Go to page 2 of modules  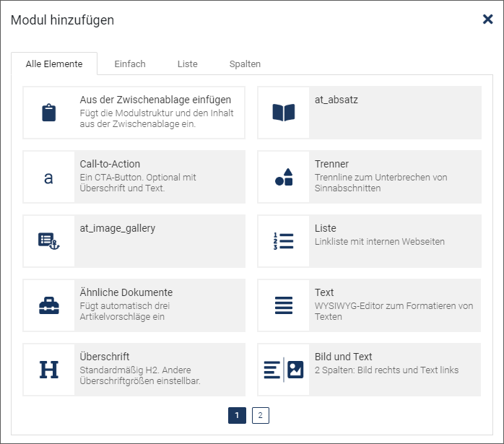click(261, 415)
